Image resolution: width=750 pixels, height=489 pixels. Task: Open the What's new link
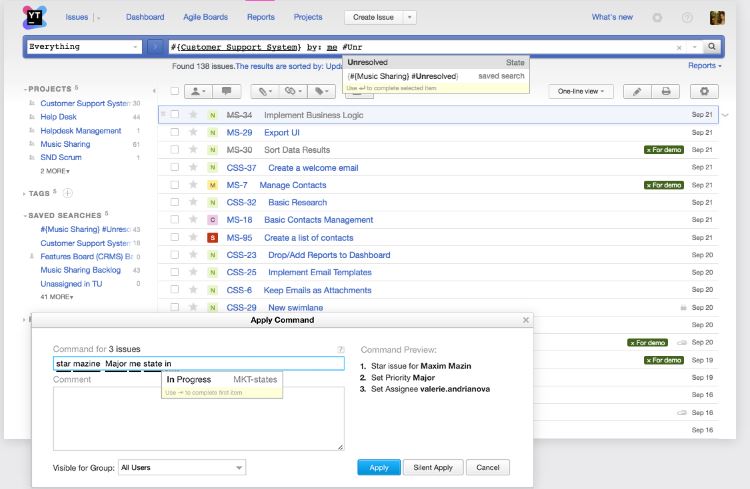tap(612, 17)
